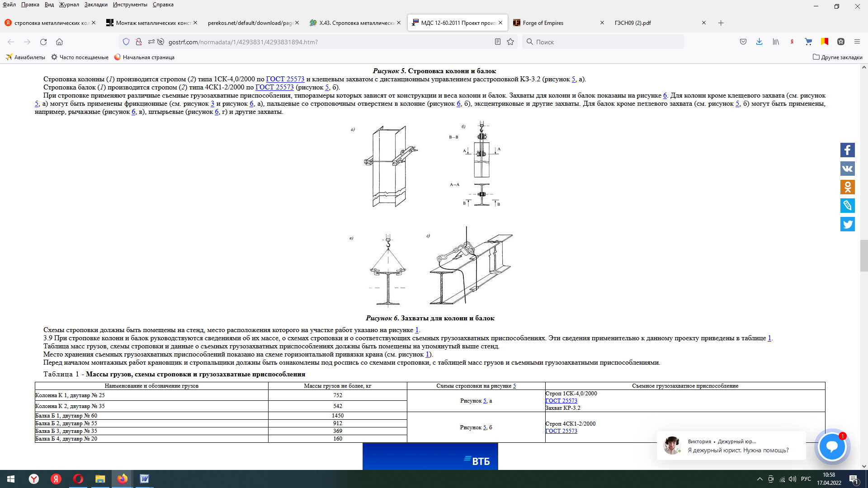Open ГОСТ 25573 link under Строп 4СК1-2/2000
The height and width of the screenshot is (488, 868).
point(561,431)
